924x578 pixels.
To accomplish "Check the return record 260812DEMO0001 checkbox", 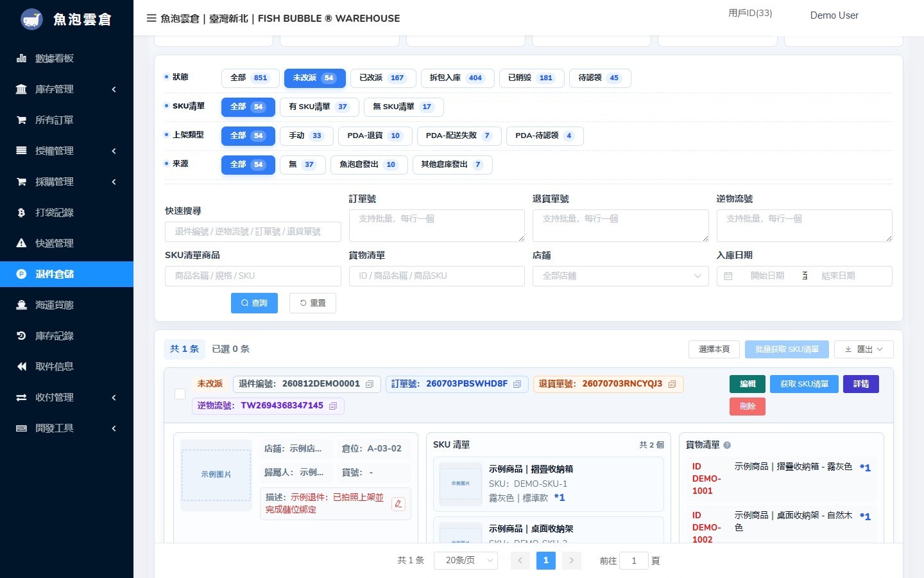I will coord(180,394).
